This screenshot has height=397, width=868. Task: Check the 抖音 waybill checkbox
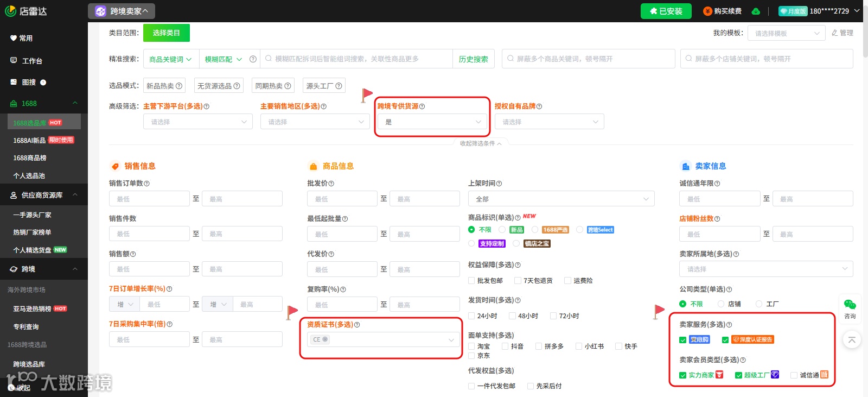505,346
